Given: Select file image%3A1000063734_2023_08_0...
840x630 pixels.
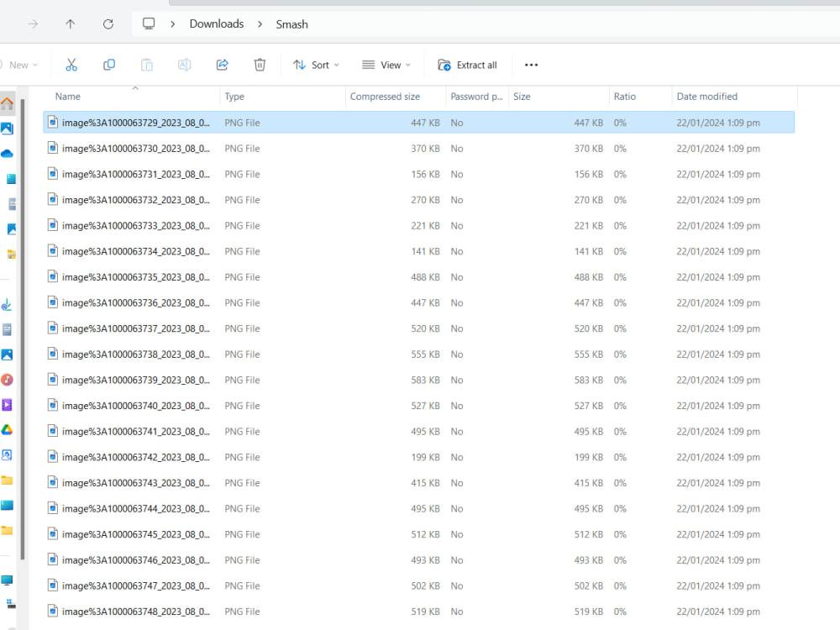Looking at the screenshot, I should 418,251.
